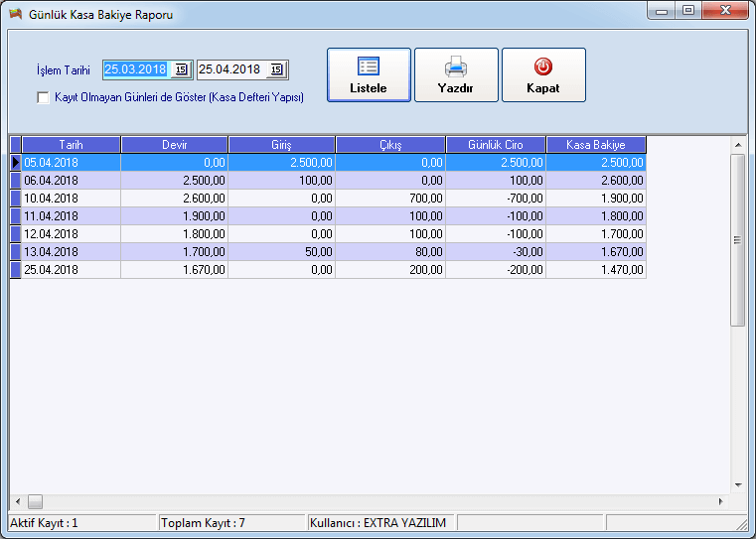Click the vertical scrollbar down arrow
Image resolution: width=756 pixels, height=539 pixels.
(738, 485)
